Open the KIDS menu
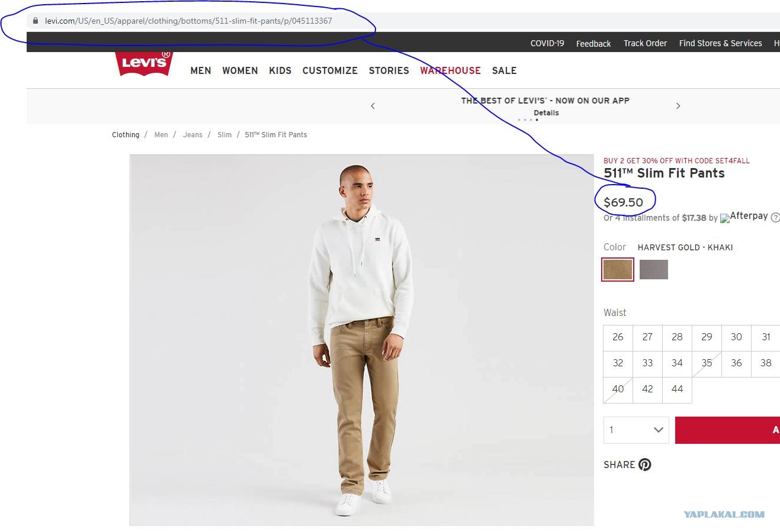This screenshot has height=532, width=780. pos(280,70)
